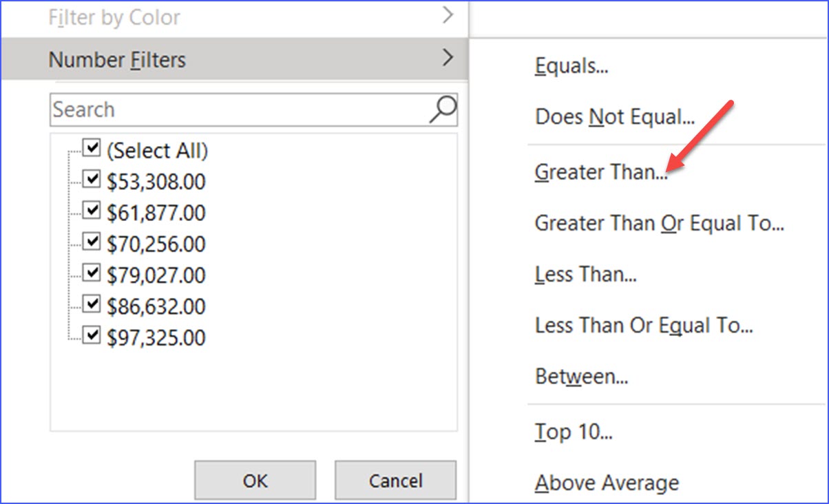
Task: Click the OK button
Action: pyautogui.click(x=254, y=480)
